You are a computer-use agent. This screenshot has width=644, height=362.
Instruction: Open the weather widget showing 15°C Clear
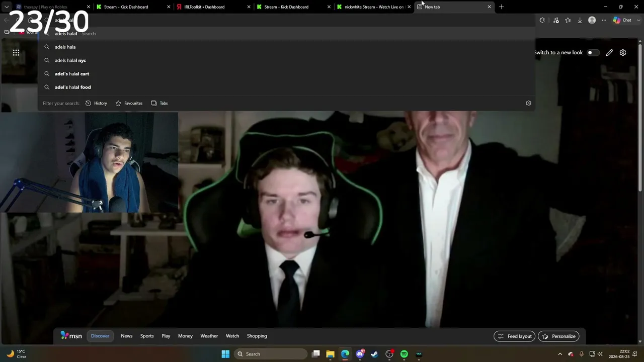[16, 354]
